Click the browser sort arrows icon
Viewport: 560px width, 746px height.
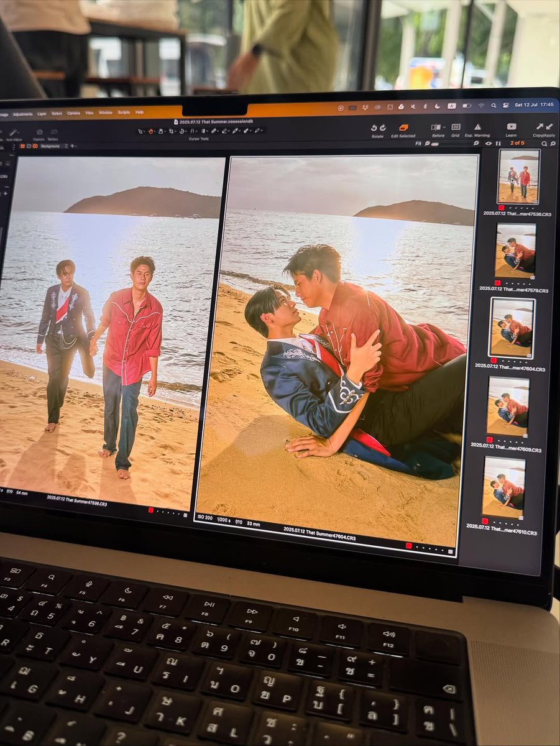(x=498, y=143)
